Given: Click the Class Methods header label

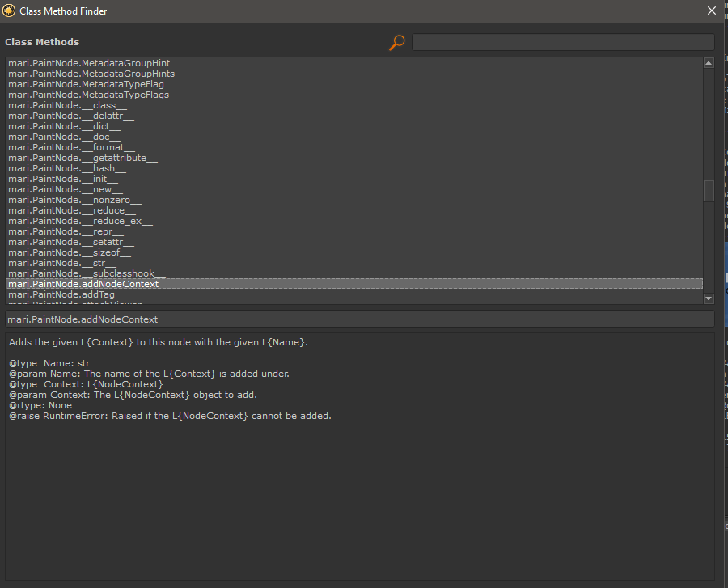Looking at the screenshot, I should tap(41, 41).
